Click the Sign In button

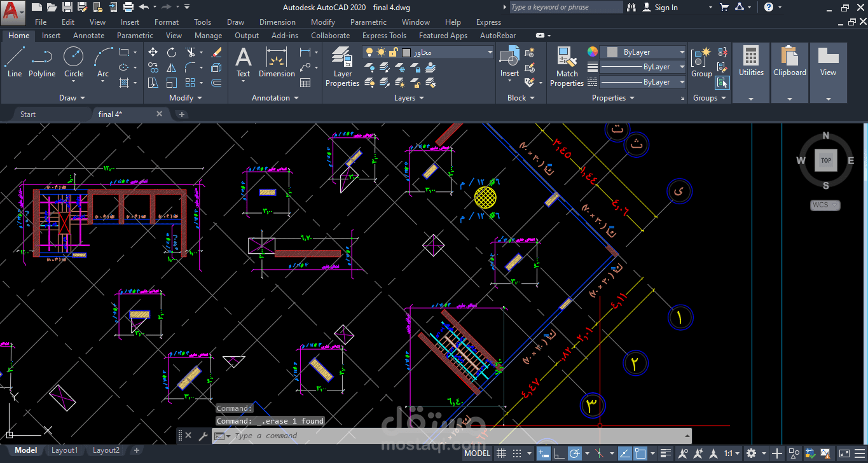(659, 8)
